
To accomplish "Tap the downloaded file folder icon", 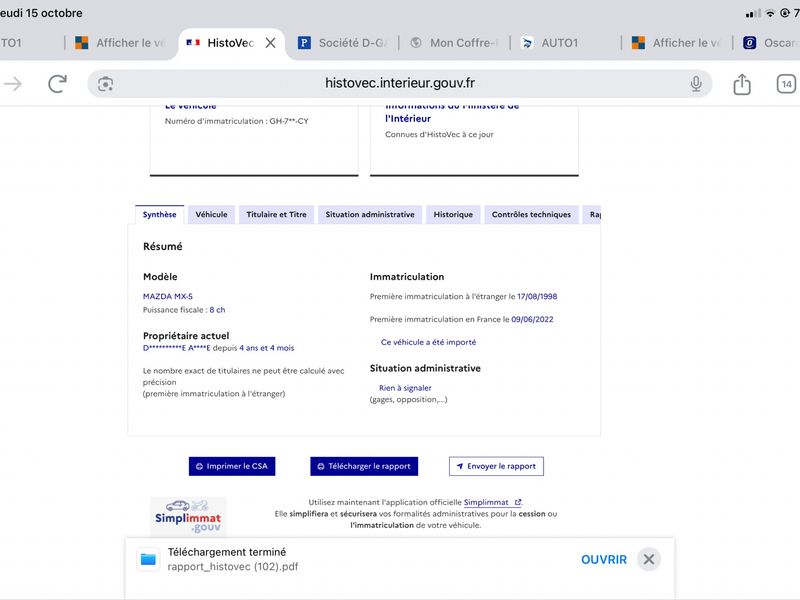I will point(148,559).
